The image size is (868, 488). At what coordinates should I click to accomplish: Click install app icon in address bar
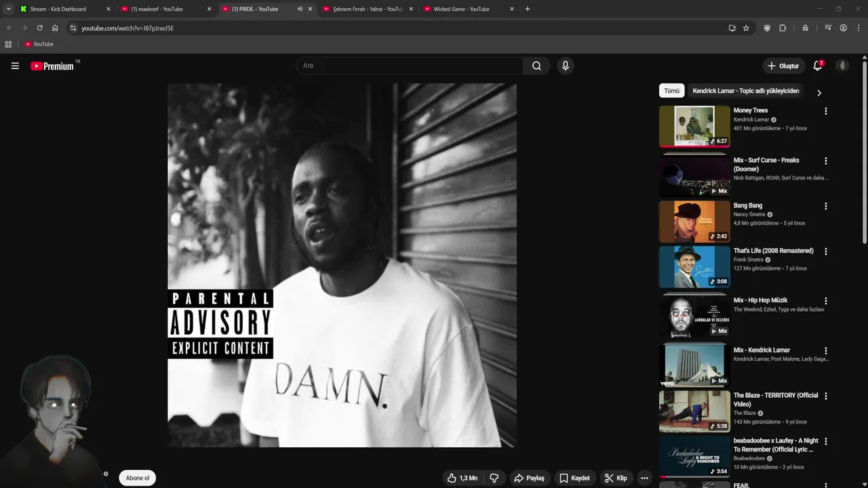(732, 28)
